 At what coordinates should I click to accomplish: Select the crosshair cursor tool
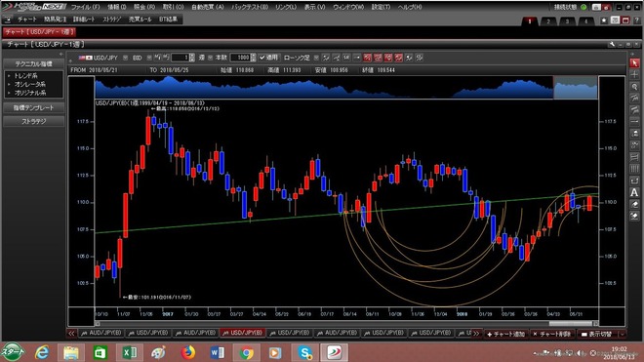click(634, 75)
